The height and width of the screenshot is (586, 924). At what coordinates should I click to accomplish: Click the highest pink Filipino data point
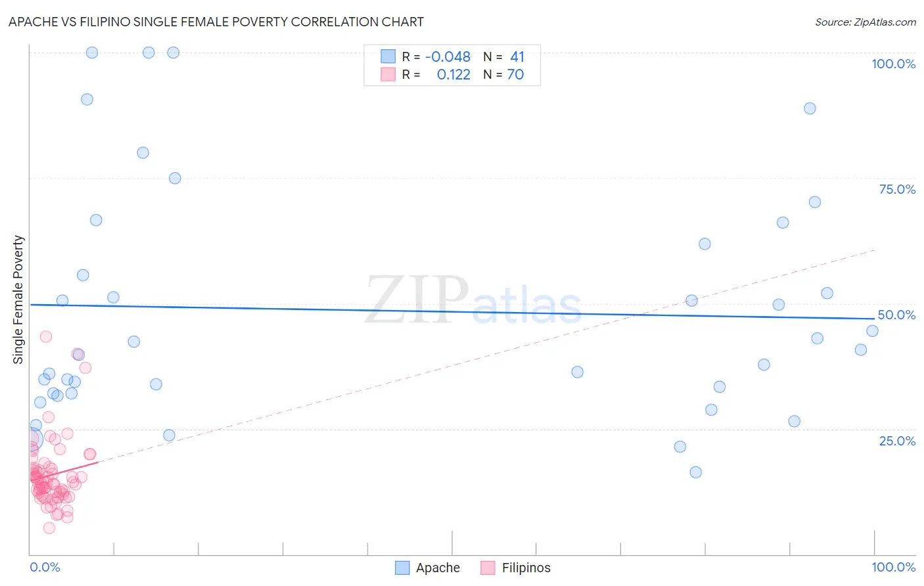tap(46, 336)
